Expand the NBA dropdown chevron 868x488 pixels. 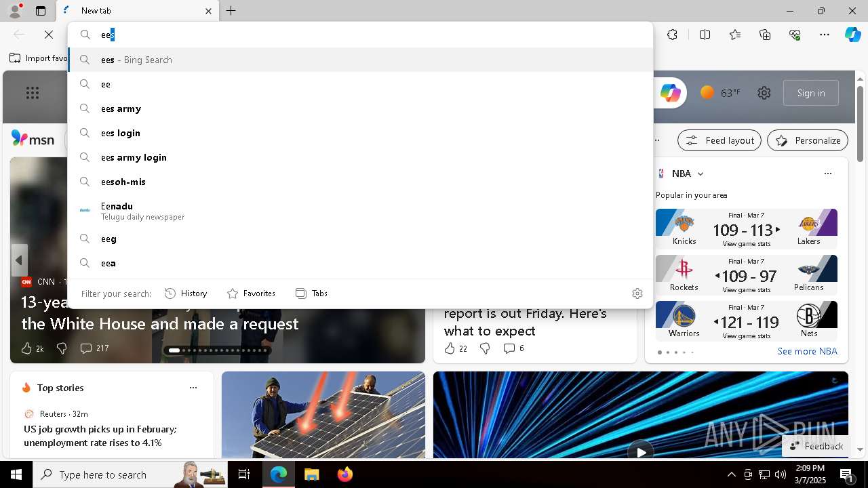tap(701, 174)
